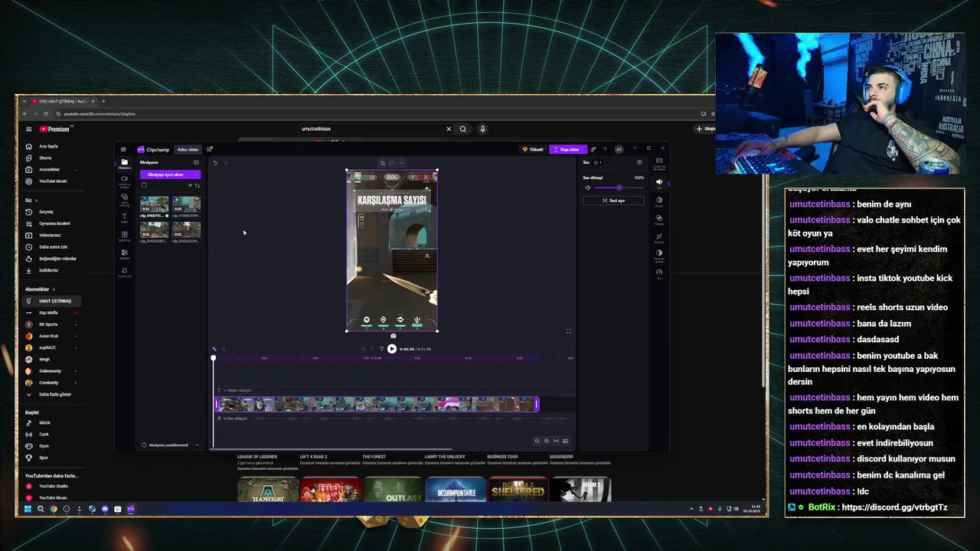
Task: Tick the select-all media checkbox
Action: coord(144,185)
